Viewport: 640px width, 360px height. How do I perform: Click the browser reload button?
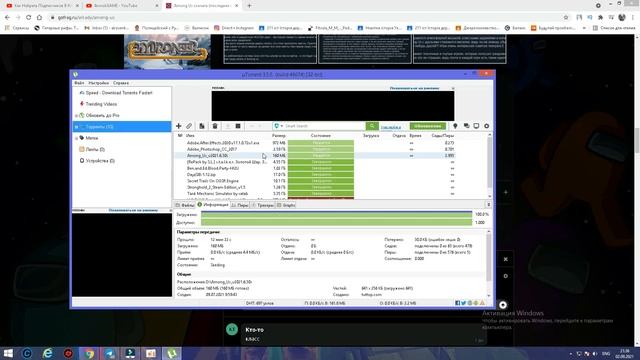point(28,18)
